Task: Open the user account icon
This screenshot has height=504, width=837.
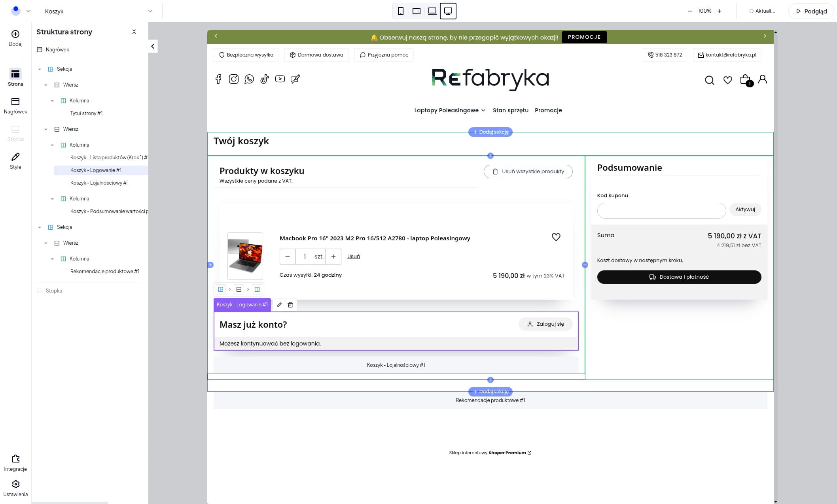Action: [x=763, y=79]
